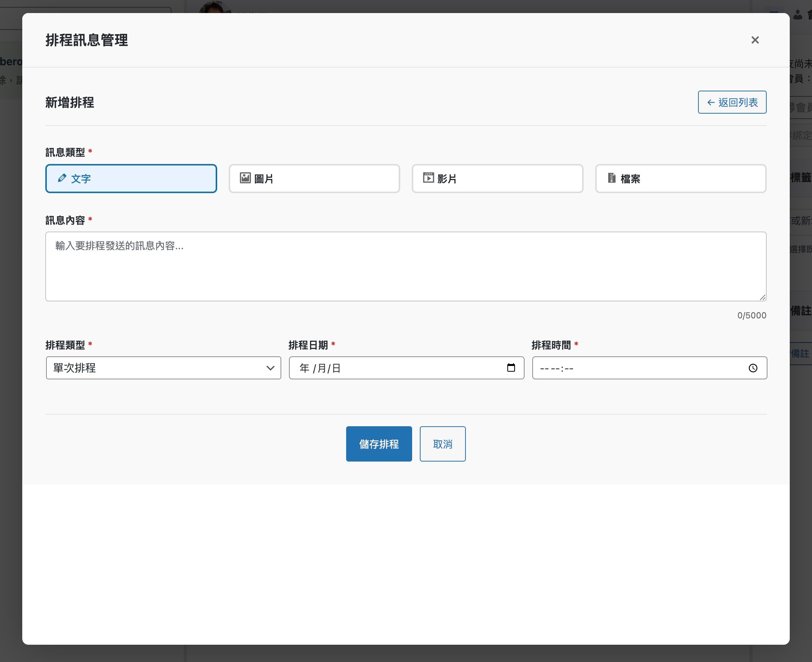The height and width of the screenshot is (662, 812).
Task: Go back via 返回列表 button
Action: [732, 102]
